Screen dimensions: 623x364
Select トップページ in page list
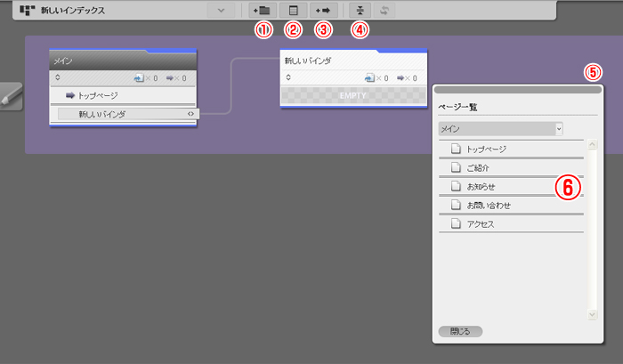pyautogui.click(x=512, y=149)
